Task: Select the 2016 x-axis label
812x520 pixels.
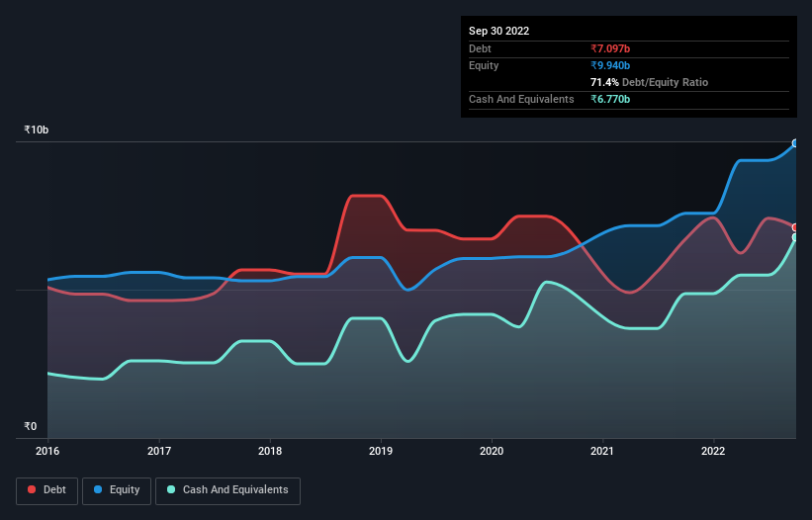Action: pyautogui.click(x=47, y=451)
